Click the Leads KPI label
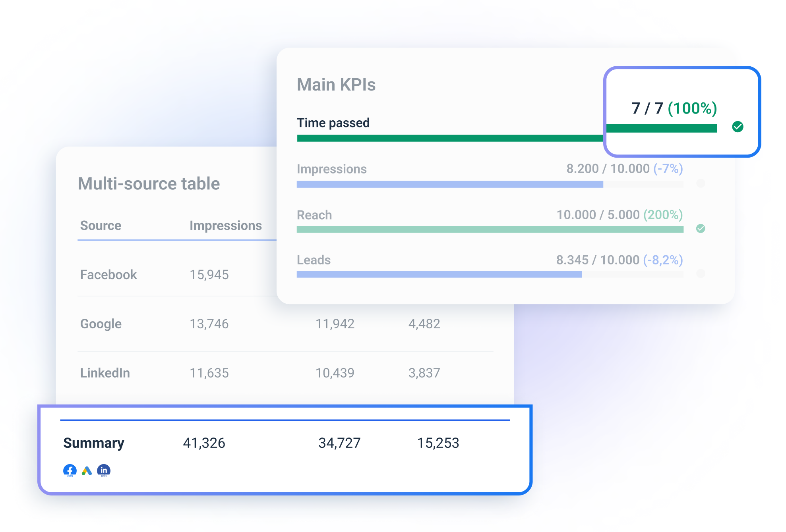 point(314,260)
